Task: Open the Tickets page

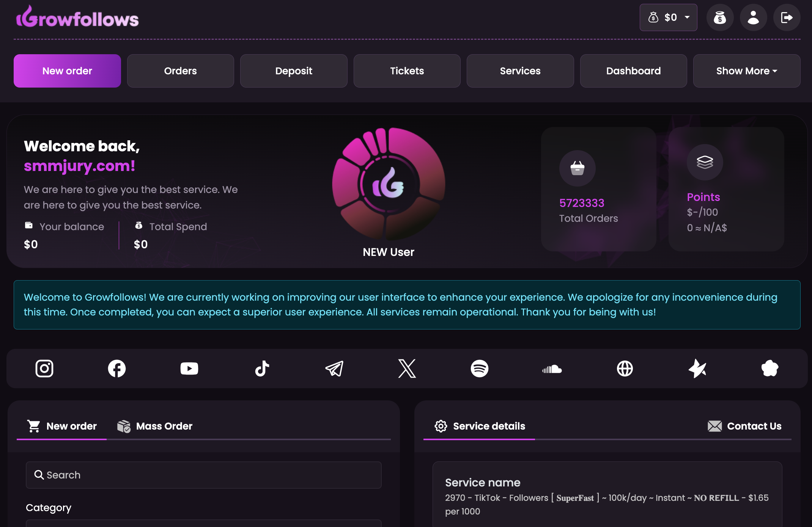Action: pos(407,71)
